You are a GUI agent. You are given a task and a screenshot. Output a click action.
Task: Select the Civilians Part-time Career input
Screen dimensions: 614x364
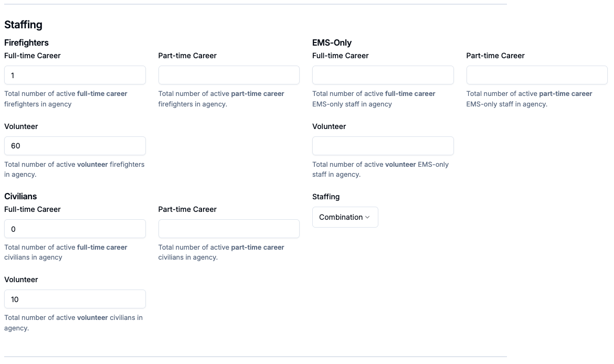229,229
